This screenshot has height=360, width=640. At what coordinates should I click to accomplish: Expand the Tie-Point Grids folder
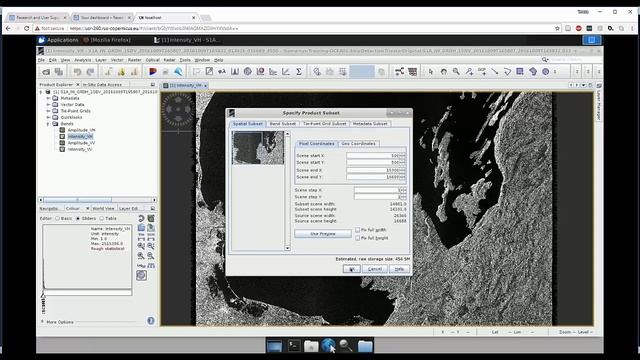[48, 111]
